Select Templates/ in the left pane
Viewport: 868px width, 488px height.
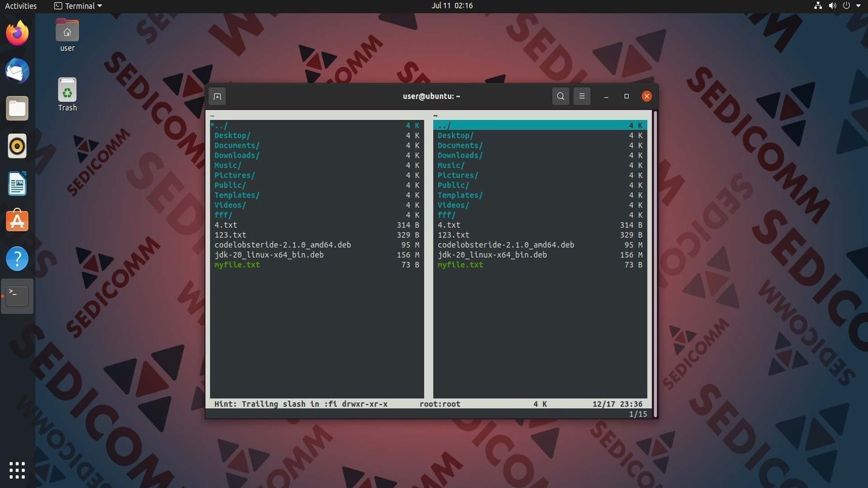tap(317, 195)
